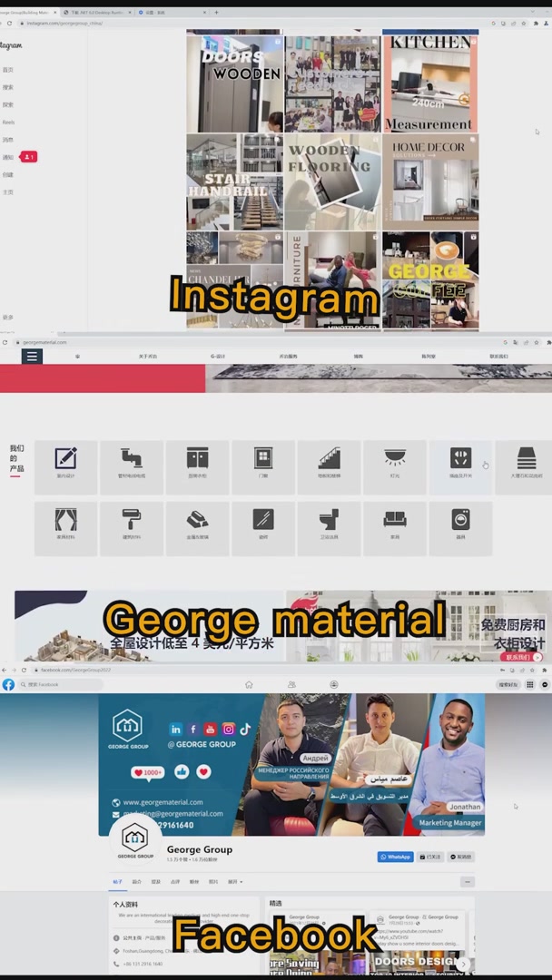Select the washing machine appliance icon
The image size is (552, 980).
click(460, 529)
